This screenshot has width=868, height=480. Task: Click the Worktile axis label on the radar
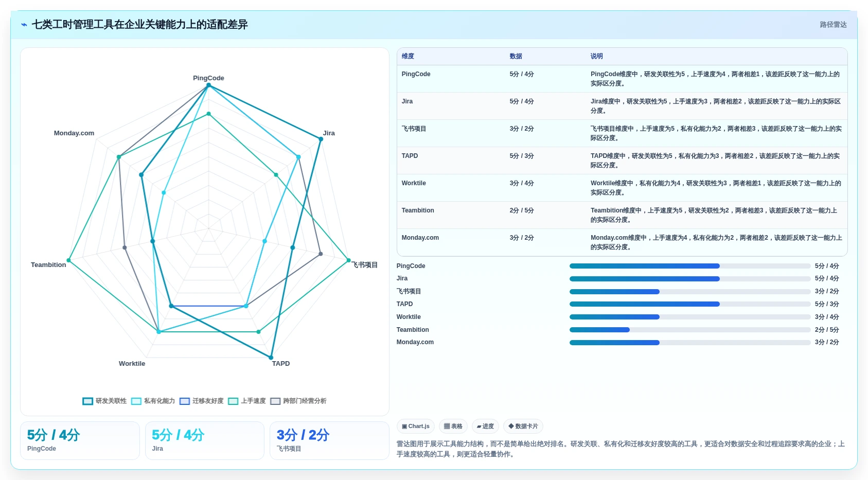(132, 364)
